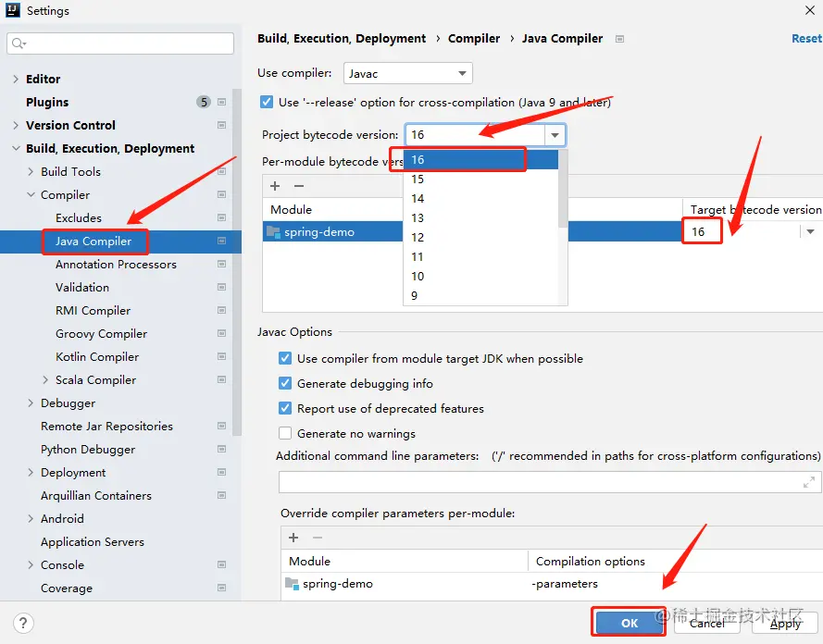Click the RMI Compiler row project icon
The image size is (823, 644).
click(221, 310)
